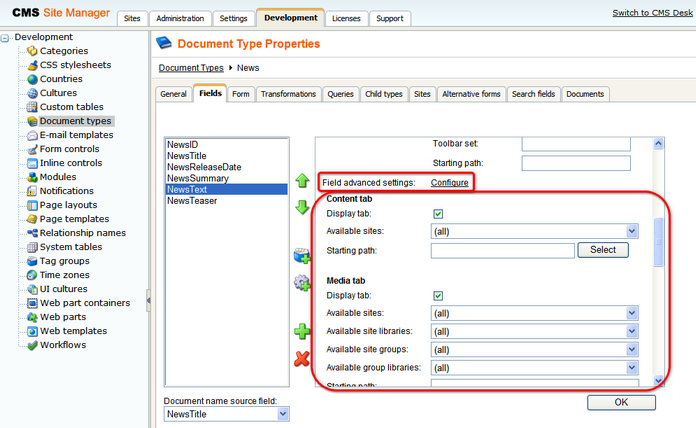Move field up with green up arrow
The height and width of the screenshot is (428, 696).
(x=302, y=181)
